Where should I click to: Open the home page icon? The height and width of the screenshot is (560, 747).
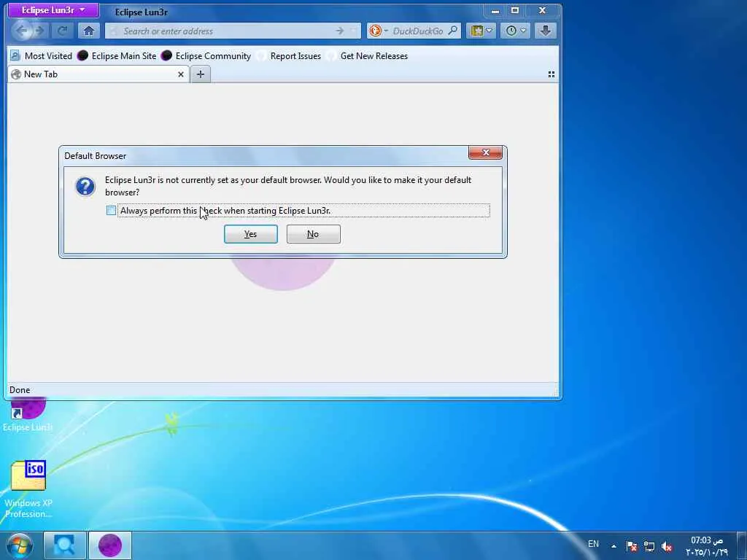point(88,31)
